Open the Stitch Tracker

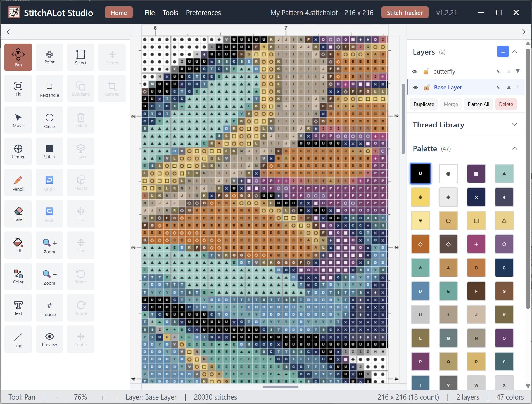(405, 13)
